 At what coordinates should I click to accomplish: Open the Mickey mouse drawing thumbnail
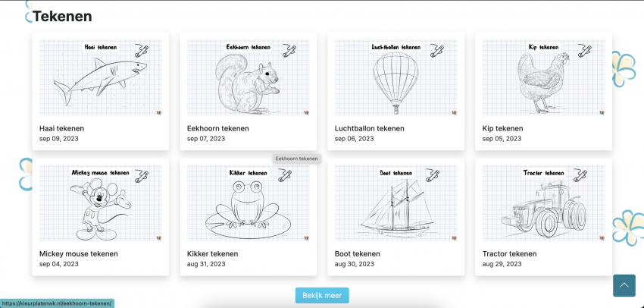[x=101, y=203]
